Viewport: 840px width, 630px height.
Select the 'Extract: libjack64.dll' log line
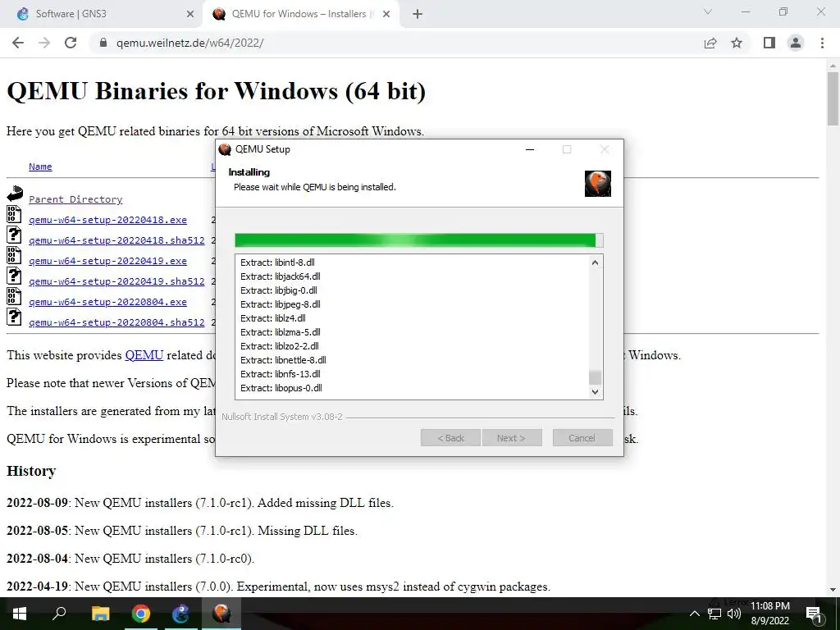(281, 276)
